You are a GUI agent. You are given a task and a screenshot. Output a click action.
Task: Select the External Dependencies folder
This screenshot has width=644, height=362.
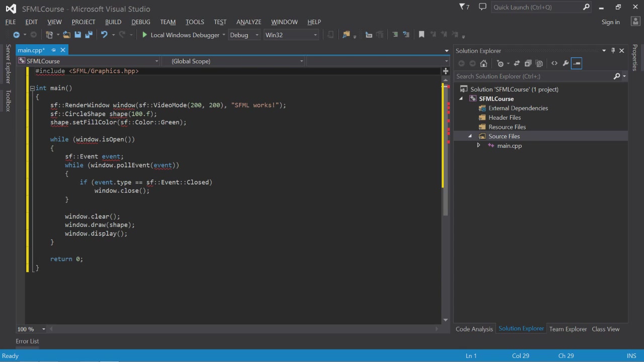pyautogui.click(x=518, y=108)
